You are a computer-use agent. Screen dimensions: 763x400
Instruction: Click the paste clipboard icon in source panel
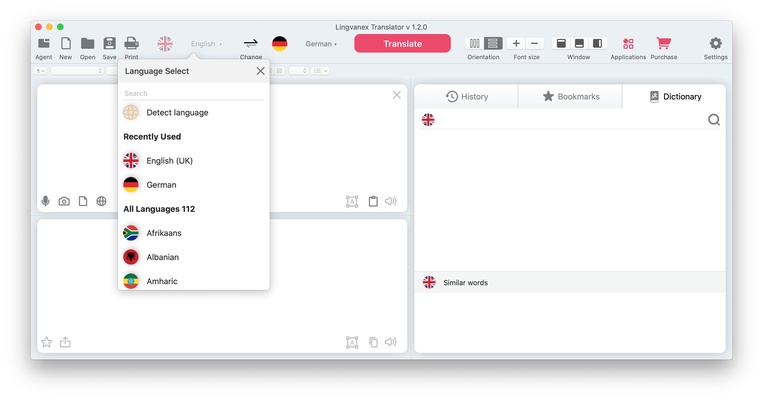pos(373,201)
